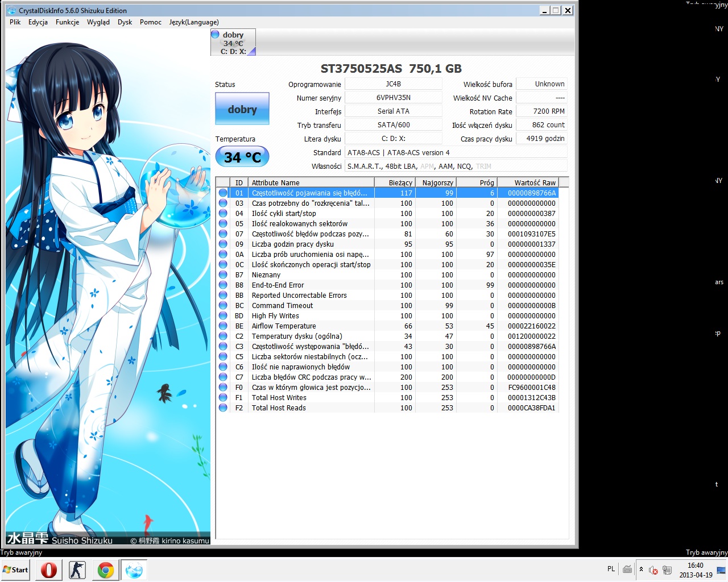Click status icon for attribute C6
This screenshot has height=582, width=728.
pyautogui.click(x=223, y=367)
